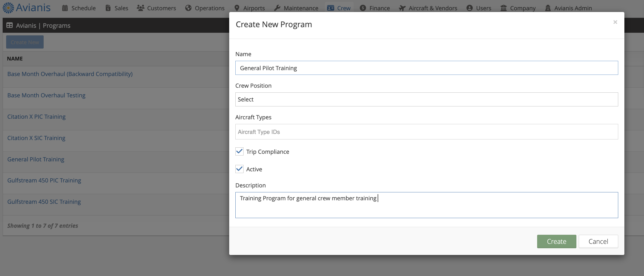
Task: Open the Crew menu in navbar
Action: [339, 8]
